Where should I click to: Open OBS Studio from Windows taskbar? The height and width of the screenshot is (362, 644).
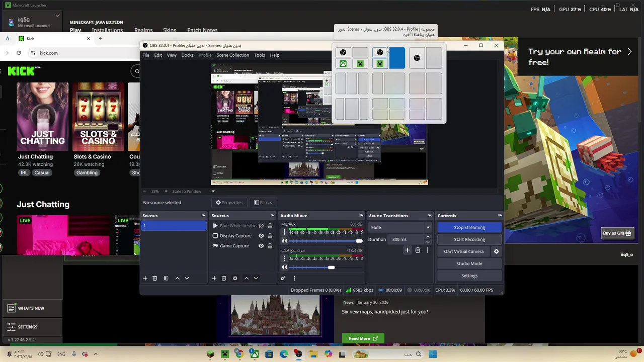tap(298, 354)
